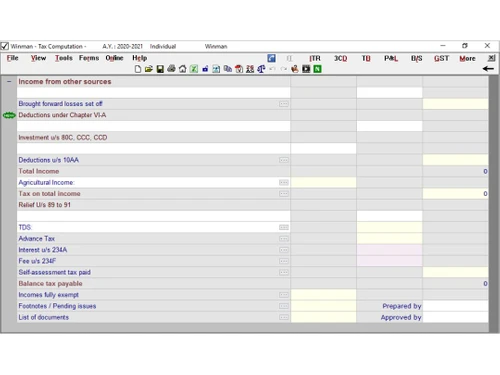The width and height of the screenshot is (500, 375).
Task: Click the blue lock icon
Action: (x=205, y=69)
